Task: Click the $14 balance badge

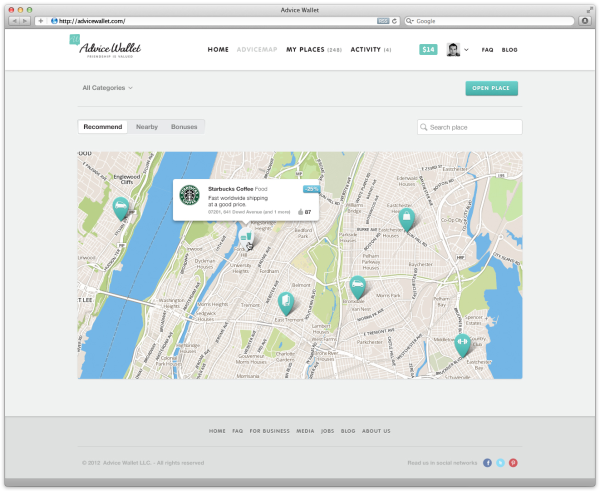Action: pyautogui.click(x=428, y=49)
